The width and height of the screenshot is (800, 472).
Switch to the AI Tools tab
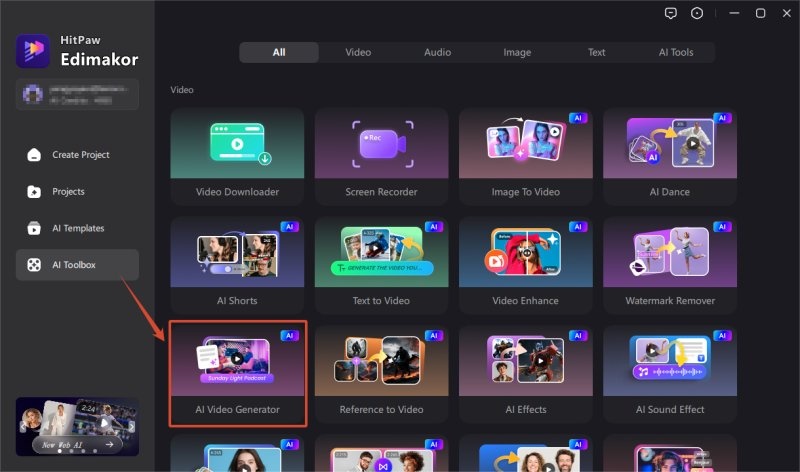pyautogui.click(x=676, y=52)
